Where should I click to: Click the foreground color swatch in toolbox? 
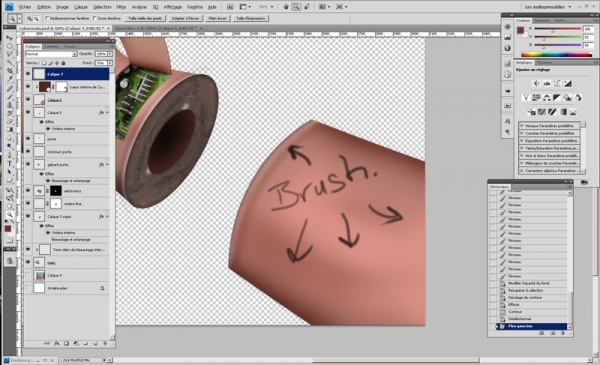[x=8, y=229]
